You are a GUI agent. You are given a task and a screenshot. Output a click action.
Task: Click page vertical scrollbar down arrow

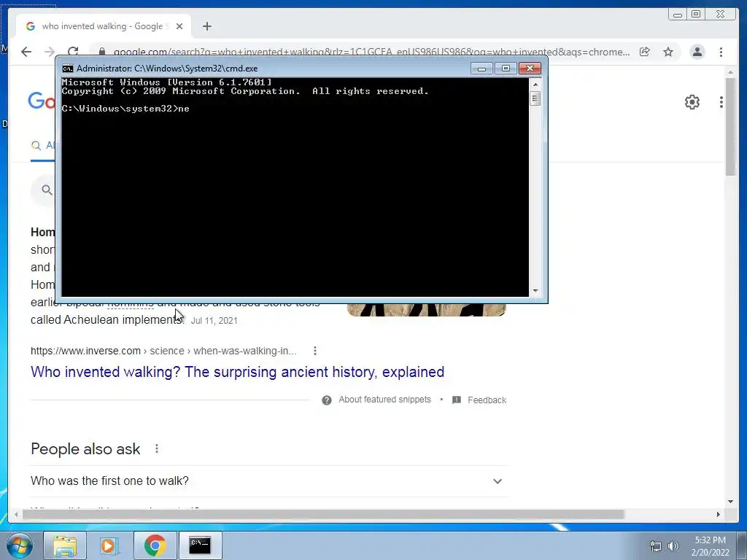[730, 501]
